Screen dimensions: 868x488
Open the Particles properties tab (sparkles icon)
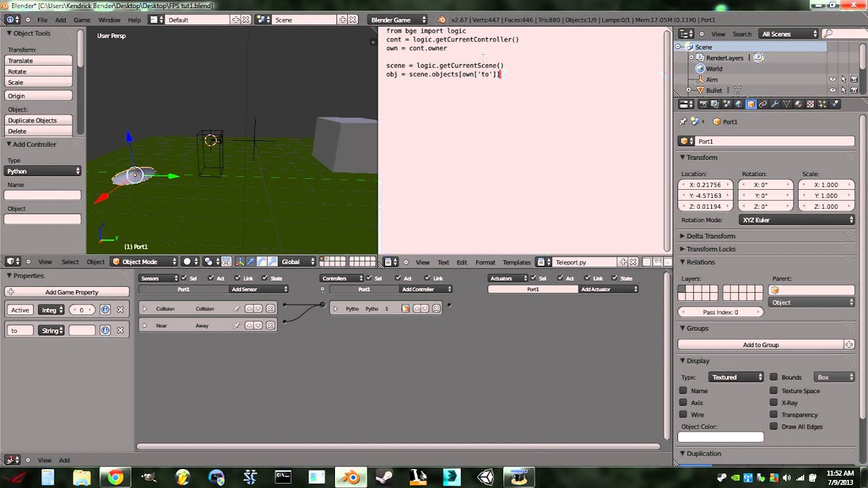822,104
